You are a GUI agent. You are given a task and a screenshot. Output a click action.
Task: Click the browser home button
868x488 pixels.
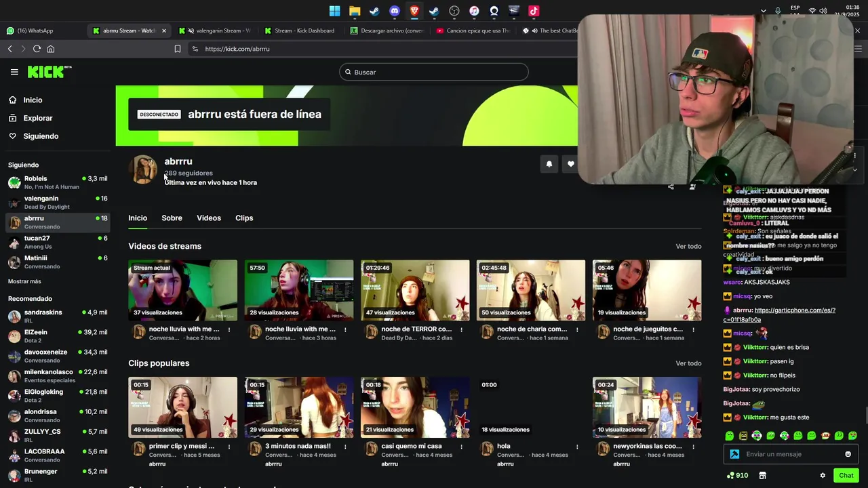click(x=50, y=49)
